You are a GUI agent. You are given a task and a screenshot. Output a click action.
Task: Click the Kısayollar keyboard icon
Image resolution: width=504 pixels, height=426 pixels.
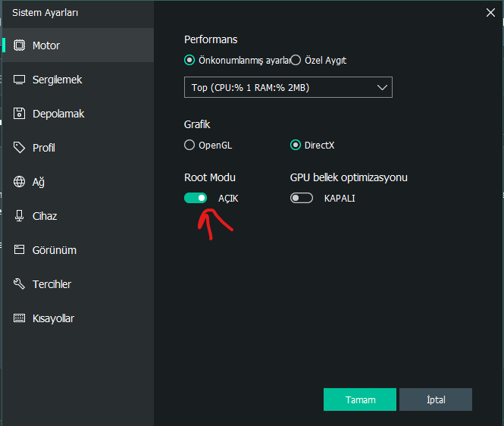coord(19,318)
